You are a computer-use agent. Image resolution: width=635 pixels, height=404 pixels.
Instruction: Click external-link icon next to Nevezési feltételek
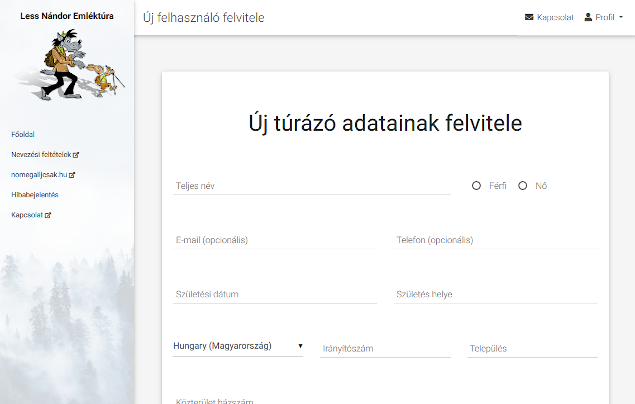click(x=76, y=155)
